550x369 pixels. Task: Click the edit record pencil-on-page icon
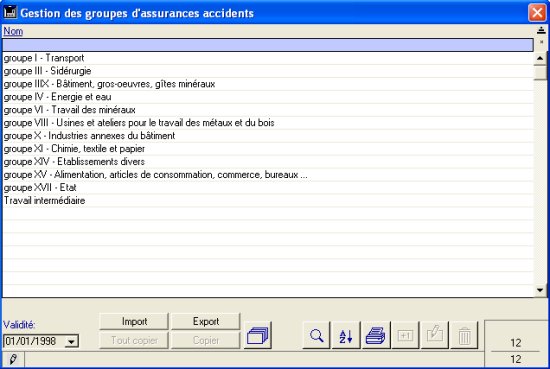pyautogui.click(x=435, y=335)
